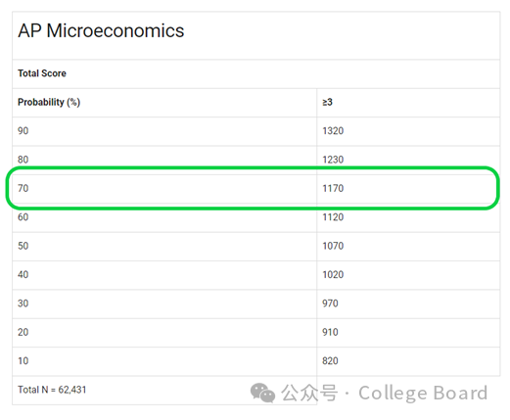510x420 pixels.
Task: Click the 1320 score cell
Action: coord(408,131)
